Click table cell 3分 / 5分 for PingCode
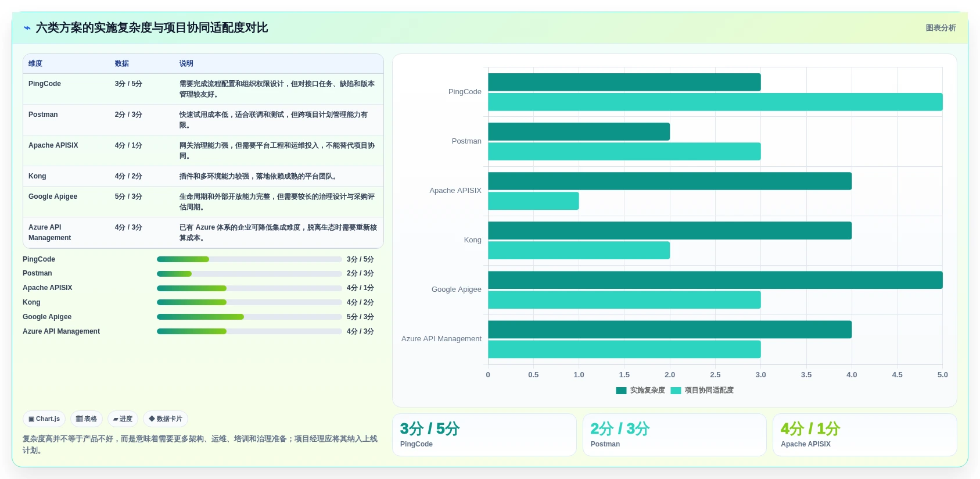This screenshot has width=980, height=479. point(128,84)
